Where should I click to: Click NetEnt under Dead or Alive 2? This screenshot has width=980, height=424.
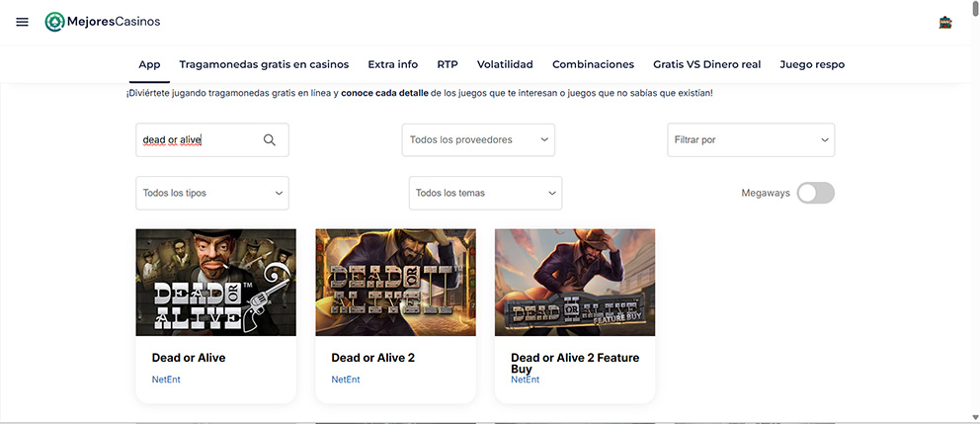[346, 380]
